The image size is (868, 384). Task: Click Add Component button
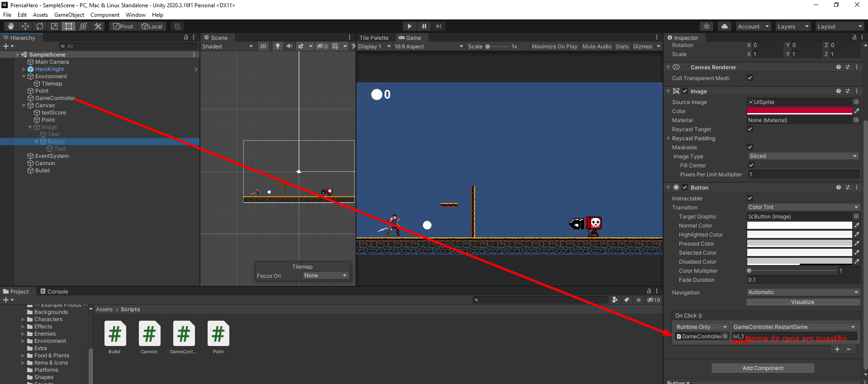[x=763, y=368]
